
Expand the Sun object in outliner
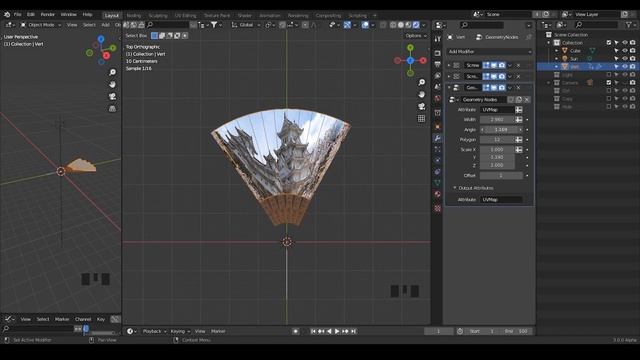point(556,59)
